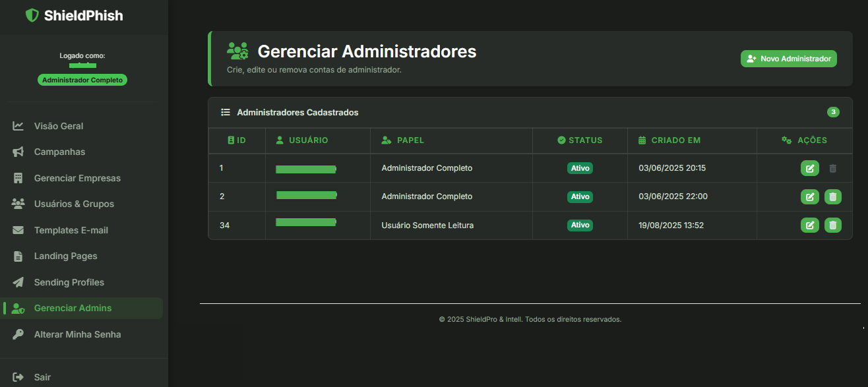Delete the admin with ID 2

click(832, 196)
